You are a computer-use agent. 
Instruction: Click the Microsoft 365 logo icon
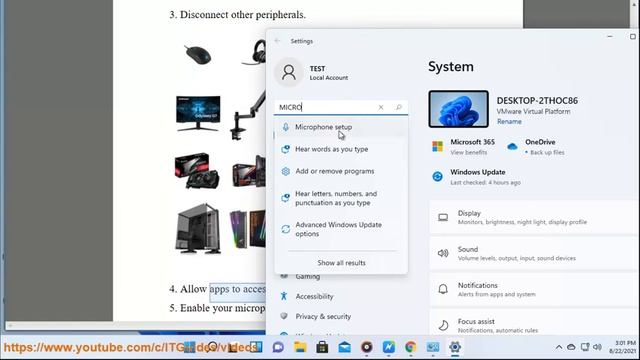(x=437, y=147)
